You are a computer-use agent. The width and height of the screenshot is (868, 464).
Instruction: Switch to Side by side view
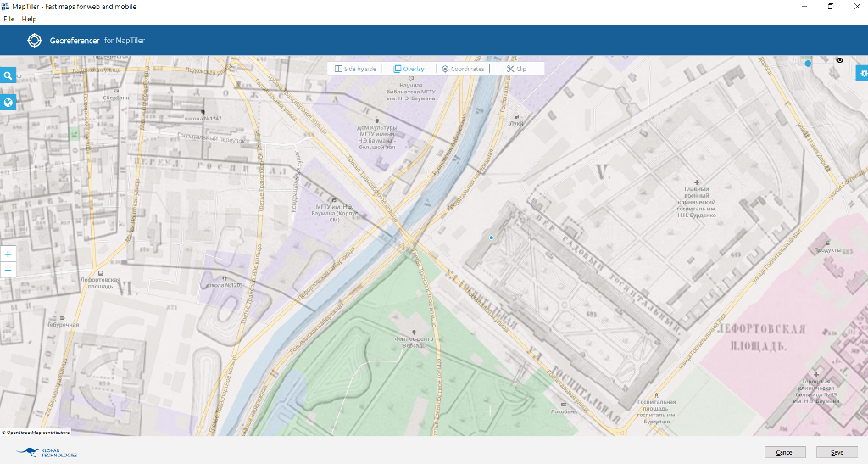(355, 69)
